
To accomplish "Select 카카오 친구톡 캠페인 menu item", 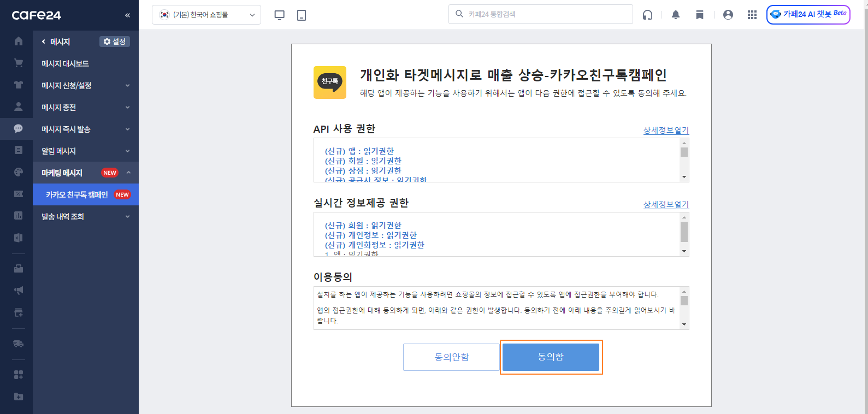I will click(x=77, y=194).
